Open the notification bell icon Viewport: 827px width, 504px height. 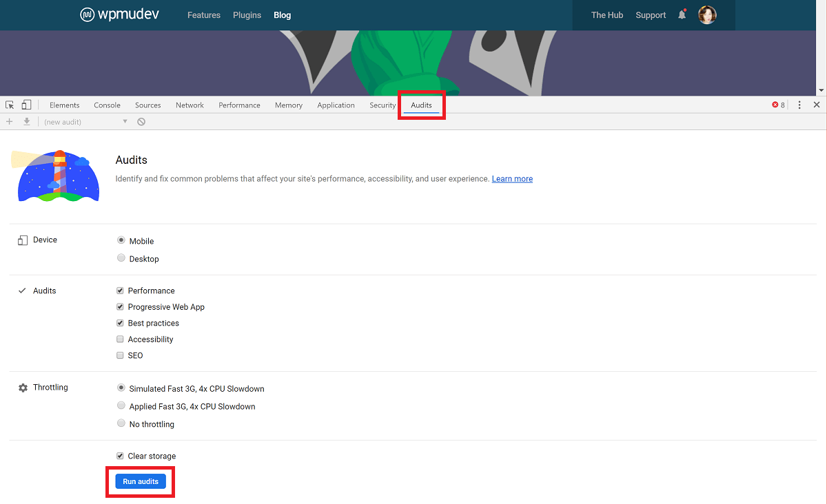(682, 14)
